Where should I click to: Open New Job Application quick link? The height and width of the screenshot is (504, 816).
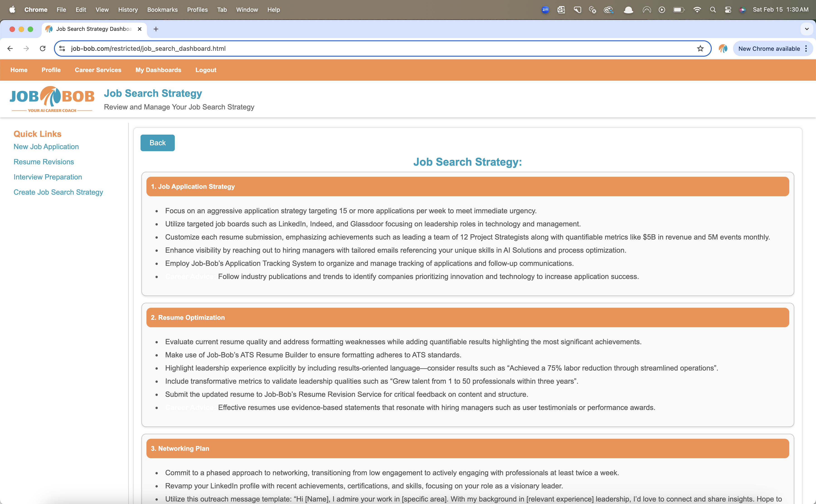46,147
